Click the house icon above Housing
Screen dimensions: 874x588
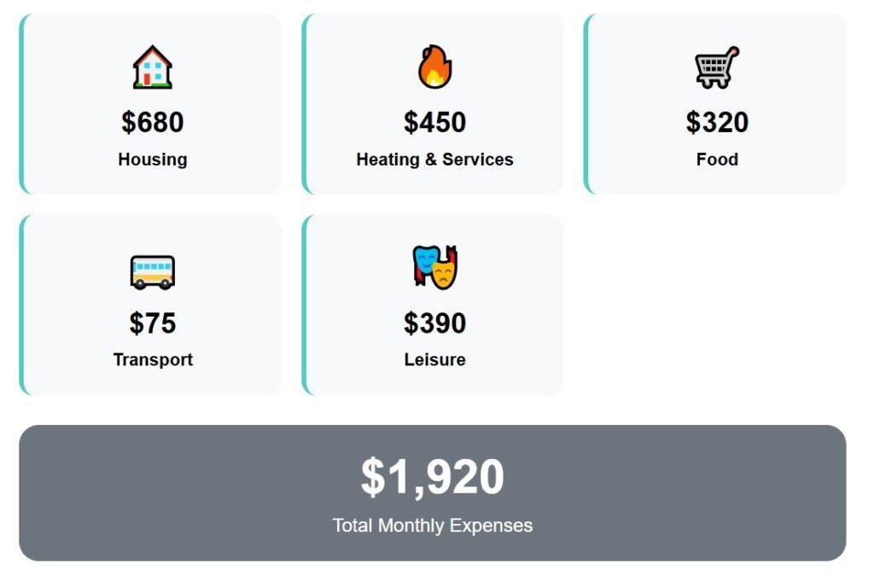[153, 67]
